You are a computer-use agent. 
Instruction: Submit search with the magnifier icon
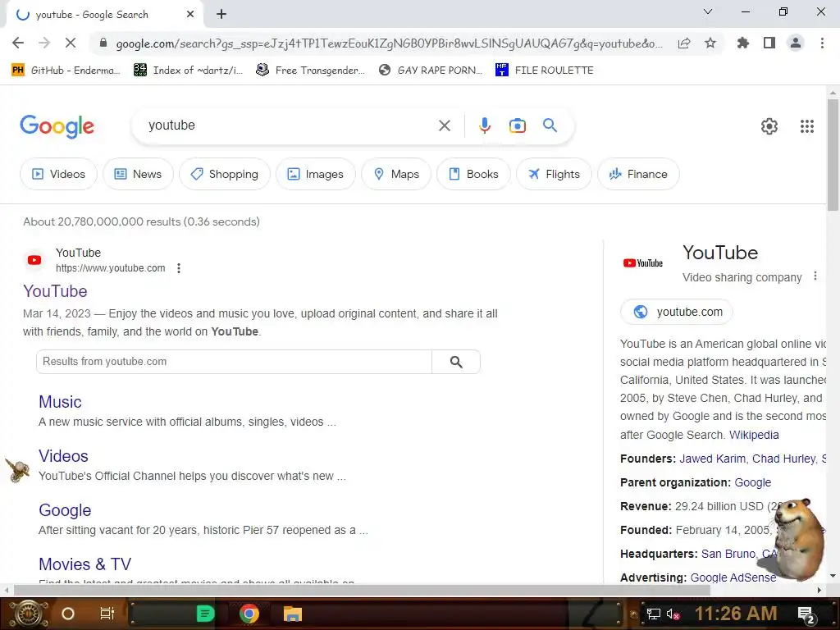[550, 126]
